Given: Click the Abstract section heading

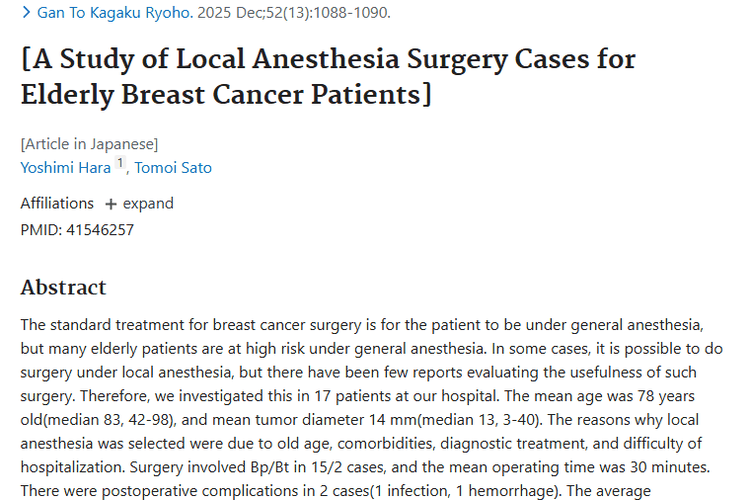Looking at the screenshot, I should [63, 288].
